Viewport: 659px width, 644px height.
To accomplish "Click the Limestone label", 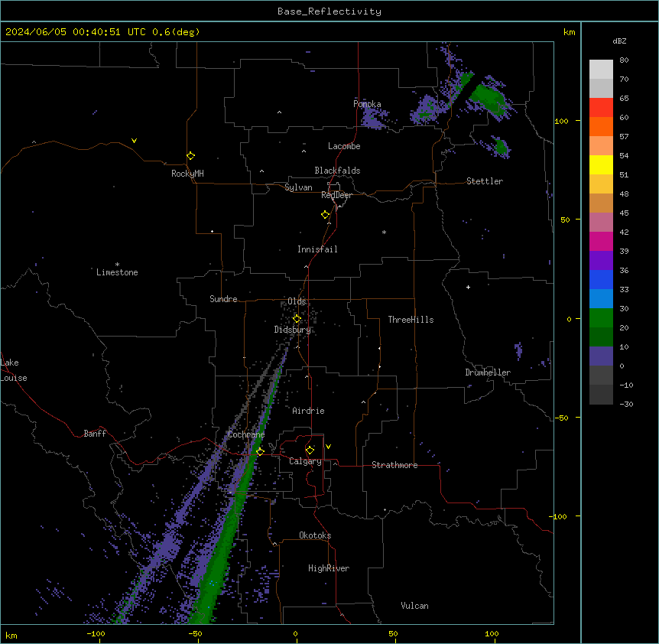I will tap(117, 272).
